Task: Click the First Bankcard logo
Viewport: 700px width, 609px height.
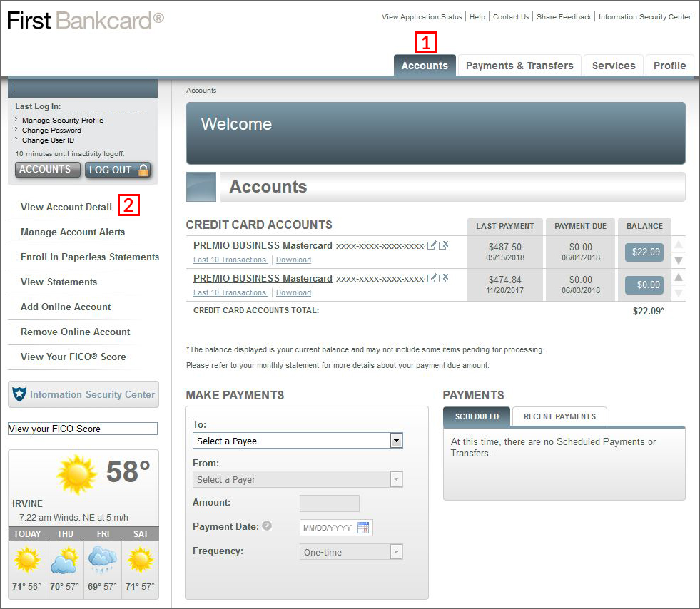Action: coord(86,21)
